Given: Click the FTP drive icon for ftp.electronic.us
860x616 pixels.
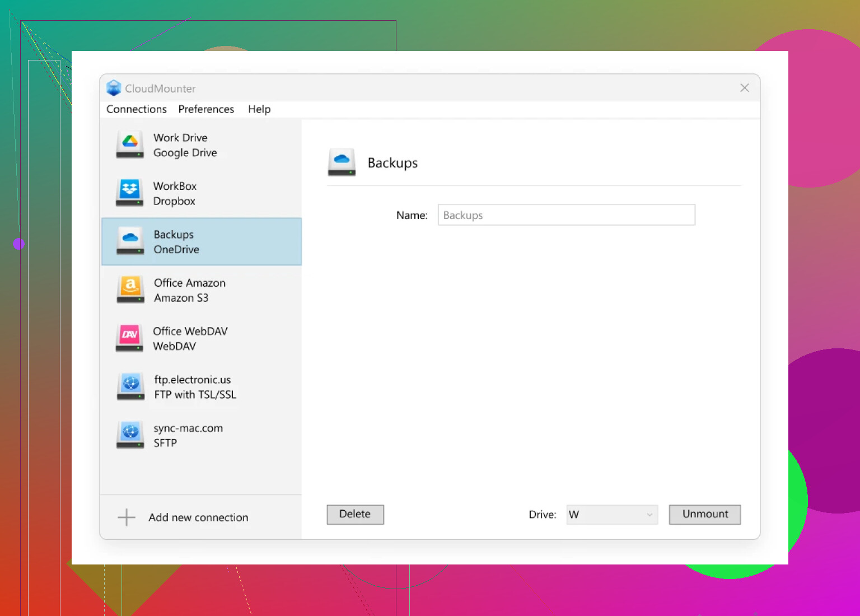Looking at the screenshot, I should (130, 386).
